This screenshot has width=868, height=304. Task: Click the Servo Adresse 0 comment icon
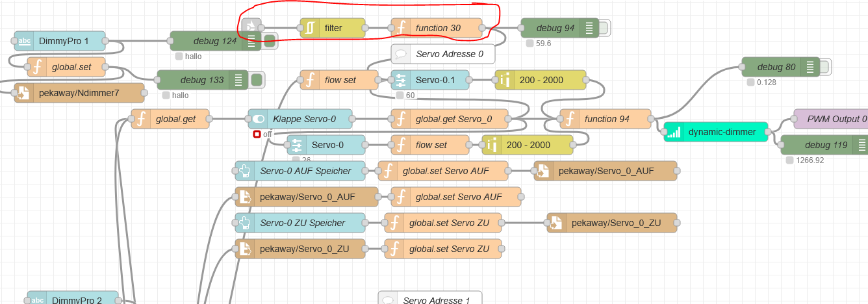coord(401,54)
